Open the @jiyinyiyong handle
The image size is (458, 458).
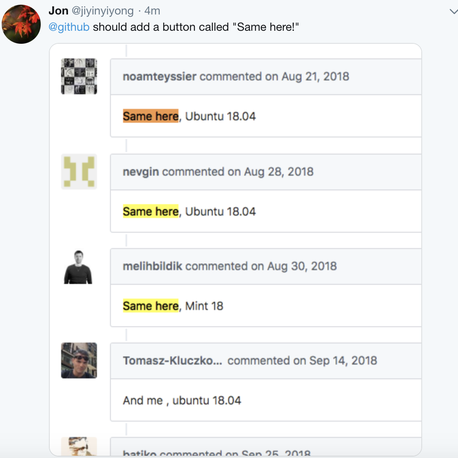[103, 11]
